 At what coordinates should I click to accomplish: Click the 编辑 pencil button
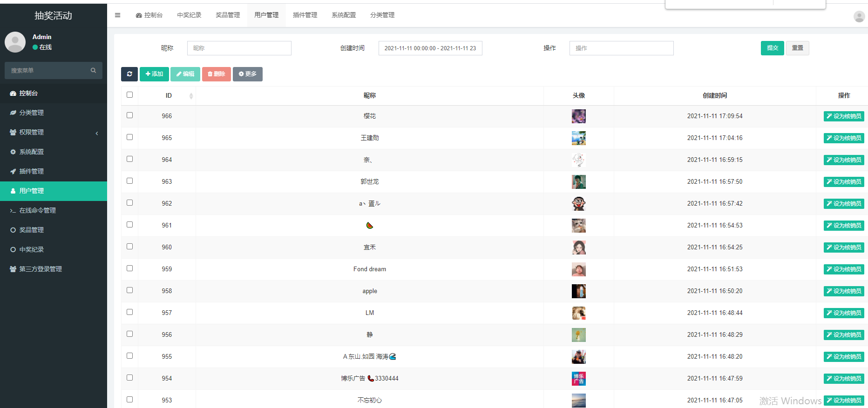[185, 74]
